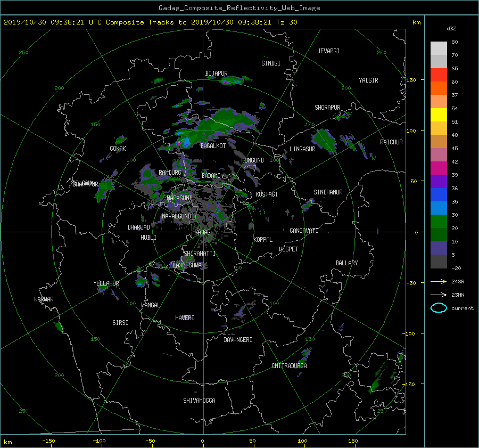Viewport: 479px width, 448px height.
Task: Click the HUNGUND city label
Action: [x=252, y=160]
